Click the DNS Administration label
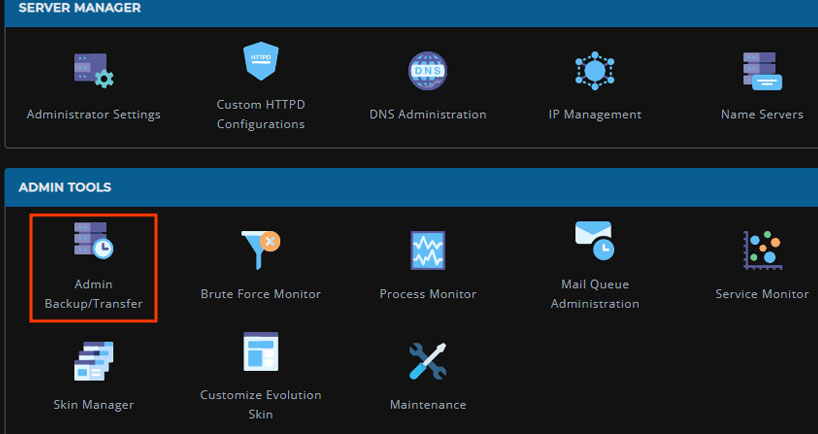This screenshot has height=434, width=818. click(428, 114)
